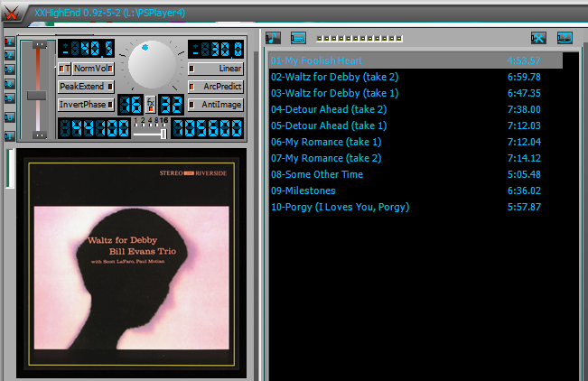The image size is (588, 381).
Task: Enable the AntiImage filter option
Action: pos(216,105)
